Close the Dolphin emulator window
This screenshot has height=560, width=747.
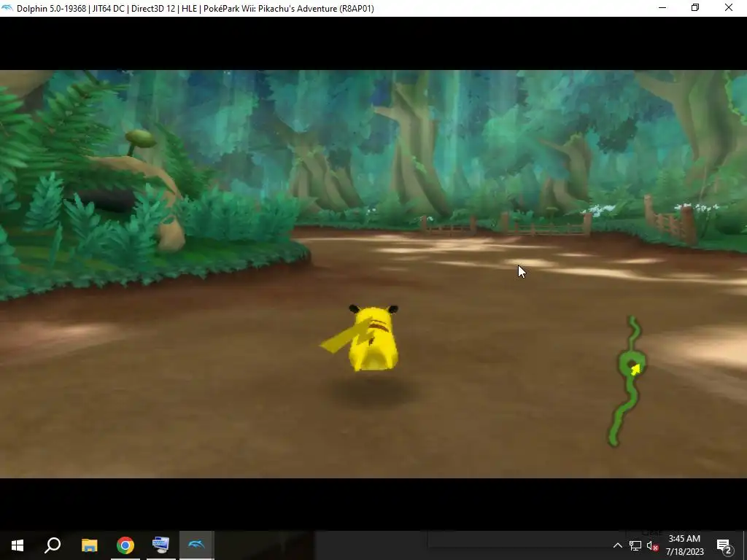(729, 8)
